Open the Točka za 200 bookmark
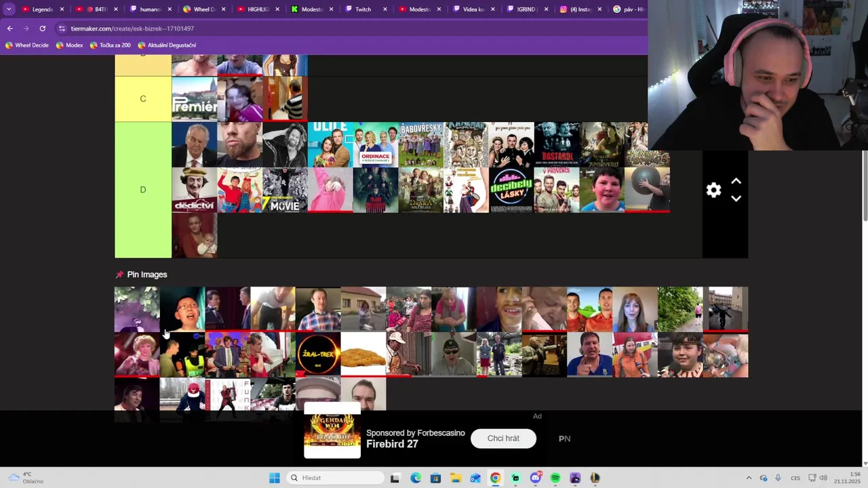Image resolution: width=868 pixels, height=488 pixels. 110,45
